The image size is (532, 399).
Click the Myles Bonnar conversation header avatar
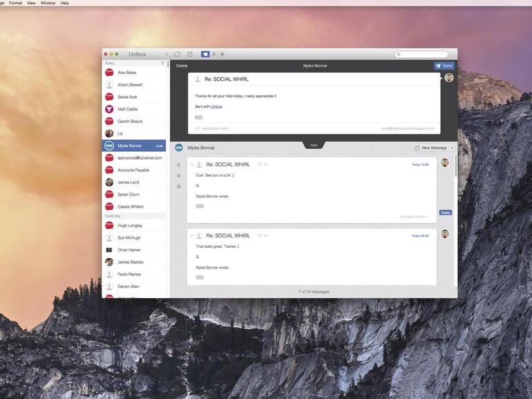tap(179, 148)
